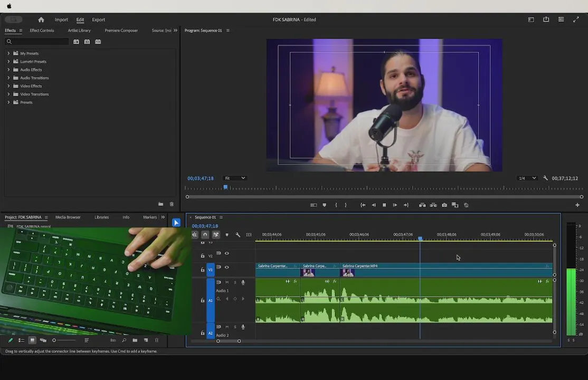Add a marker in the timeline
This screenshot has height=380, width=588.
pyautogui.click(x=227, y=235)
